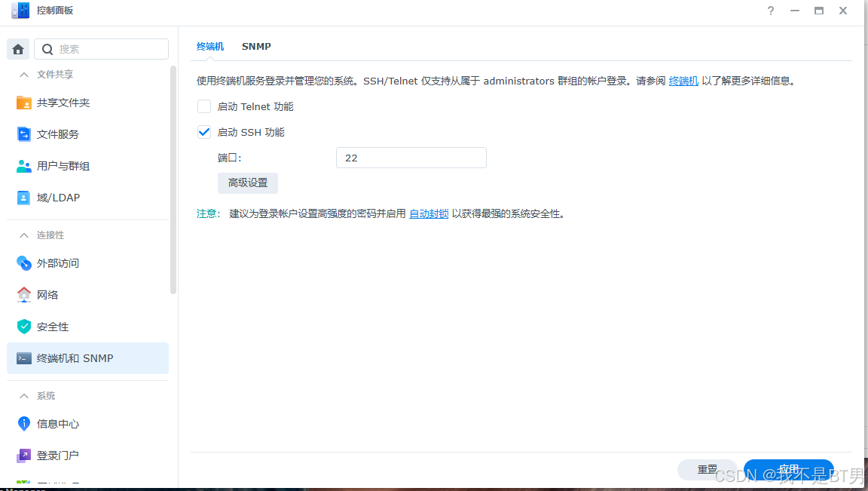Open 信息中心 from sidebar

point(57,423)
